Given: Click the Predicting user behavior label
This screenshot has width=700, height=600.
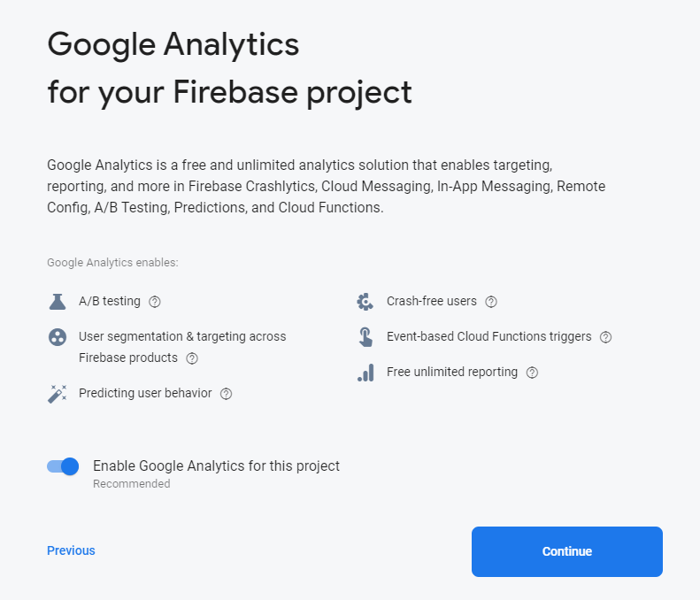Looking at the screenshot, I should [x=145, y=393].
